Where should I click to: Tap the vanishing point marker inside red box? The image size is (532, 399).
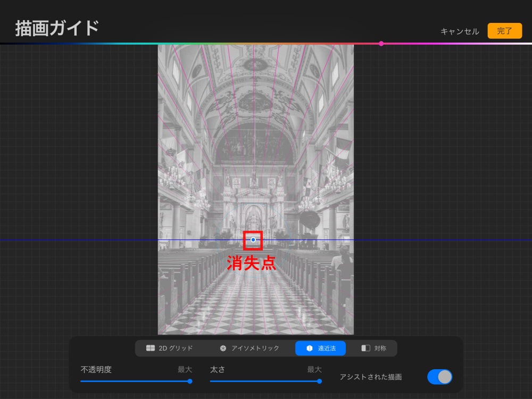pos(253,240)
